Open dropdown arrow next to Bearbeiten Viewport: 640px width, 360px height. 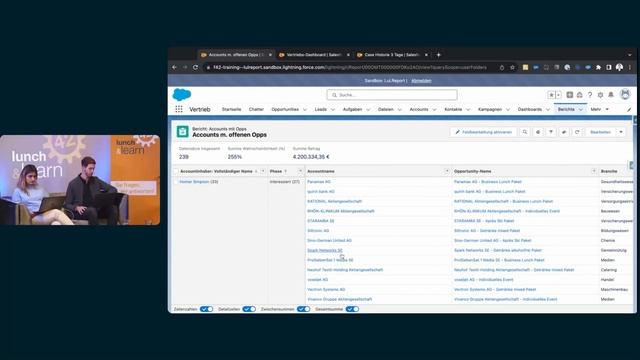tap(621, 132)
